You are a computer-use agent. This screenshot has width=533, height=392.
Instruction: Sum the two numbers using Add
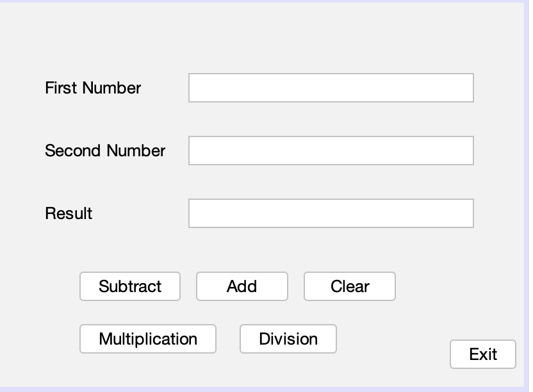tap(242, 286)
